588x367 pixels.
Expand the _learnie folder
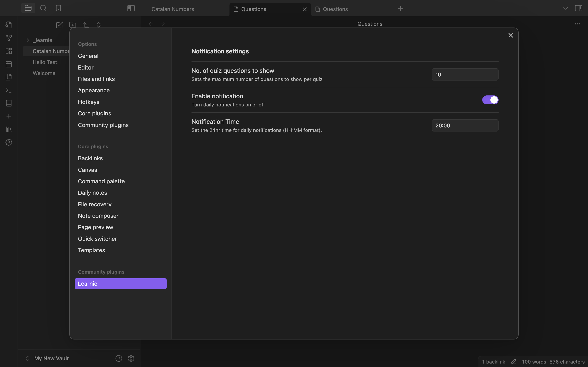[28, 40]
